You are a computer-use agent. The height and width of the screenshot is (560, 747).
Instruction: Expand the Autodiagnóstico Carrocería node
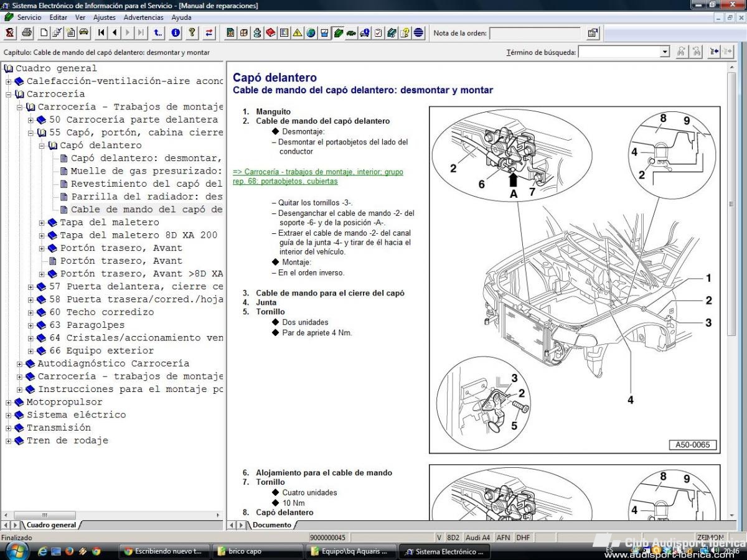(20, 364)
